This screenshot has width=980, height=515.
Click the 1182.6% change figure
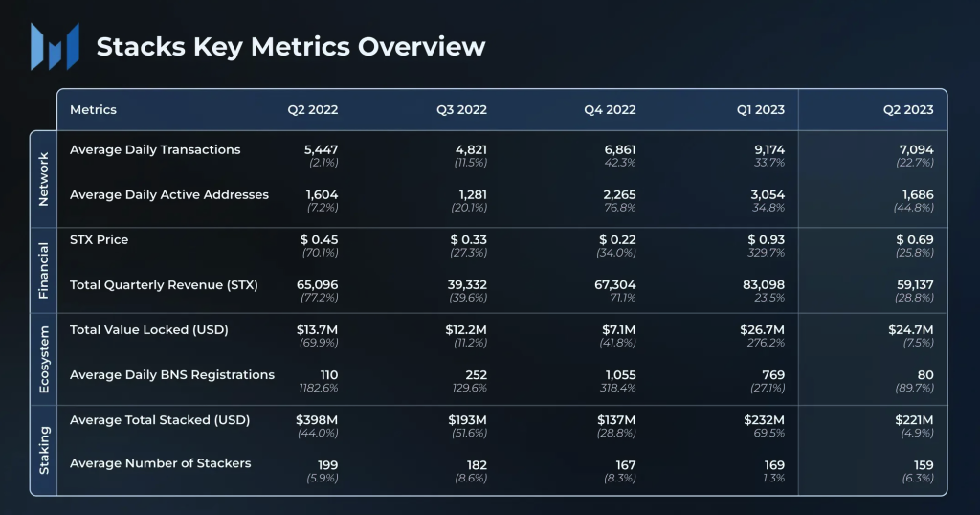point(318,388)
